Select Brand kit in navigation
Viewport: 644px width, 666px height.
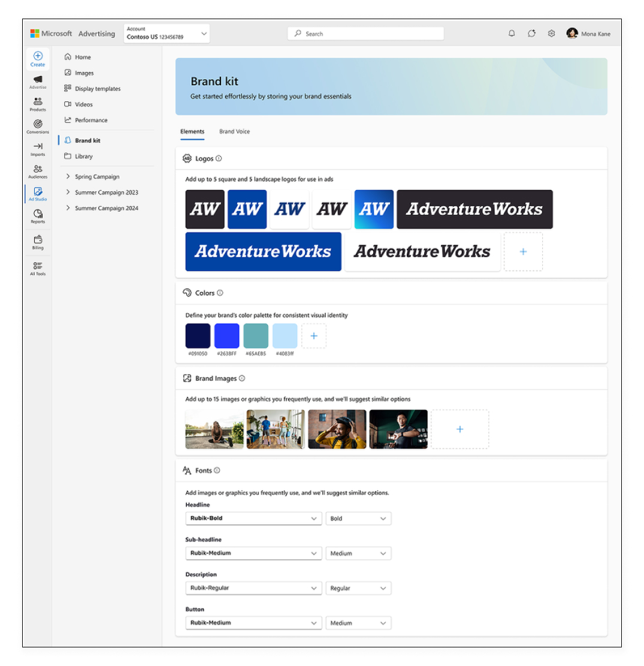(87, 141)
